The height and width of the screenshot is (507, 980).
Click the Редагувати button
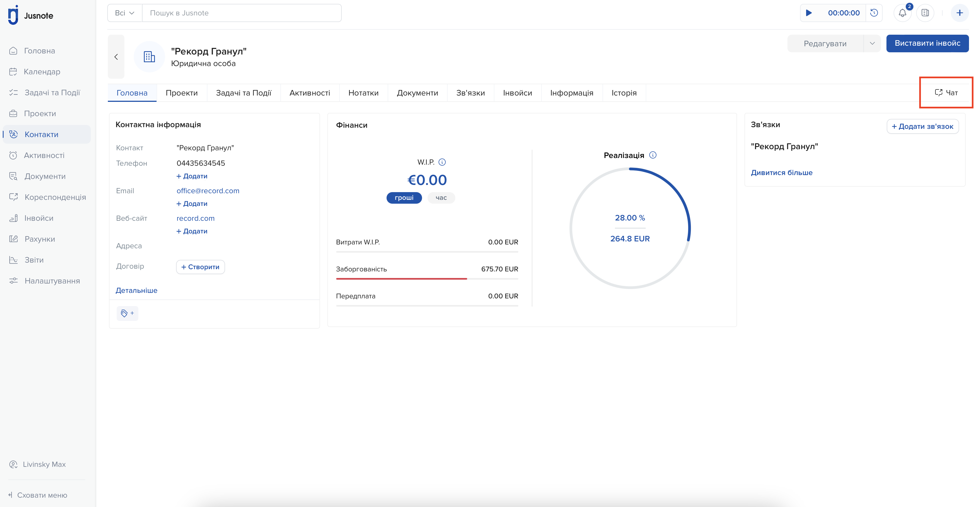(x=825, y=43)
